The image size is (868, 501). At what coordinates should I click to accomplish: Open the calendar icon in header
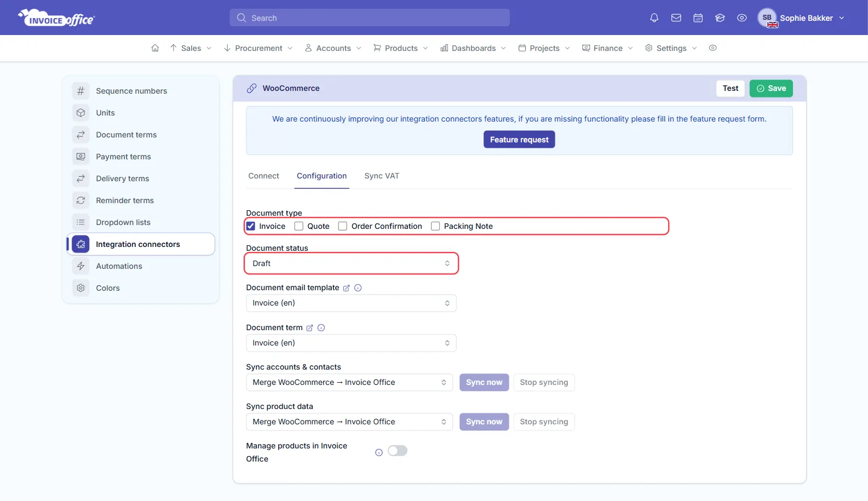(698, 18)
